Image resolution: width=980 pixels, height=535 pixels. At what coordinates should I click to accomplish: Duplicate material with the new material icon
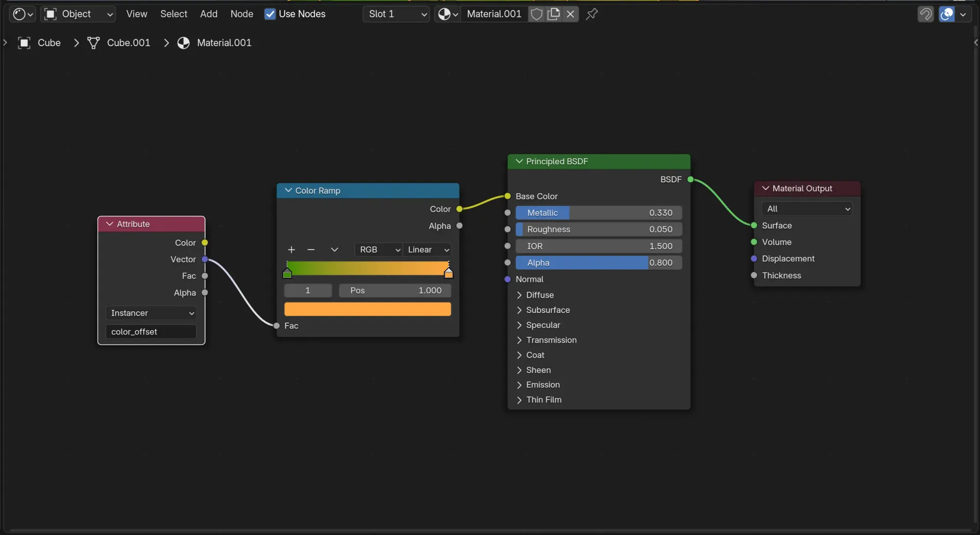pyautogui.click(x=554, y=14)
